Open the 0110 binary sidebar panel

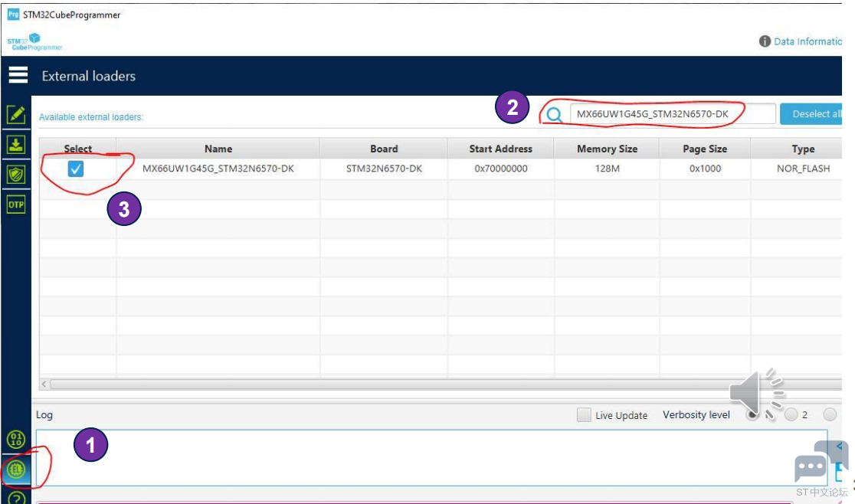coord(16,440)
